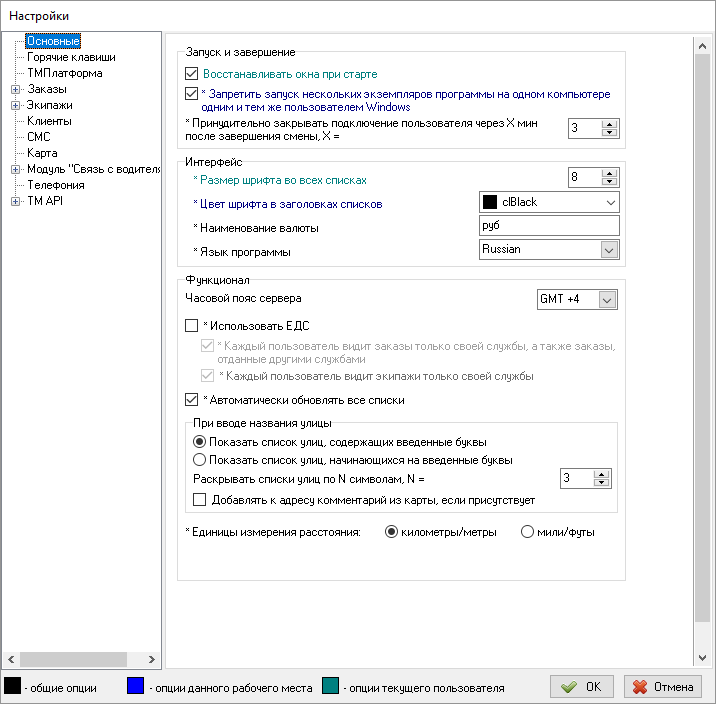Choose streets beginning with entered letters option
716x704 pixels.
[x=200, y=460]
